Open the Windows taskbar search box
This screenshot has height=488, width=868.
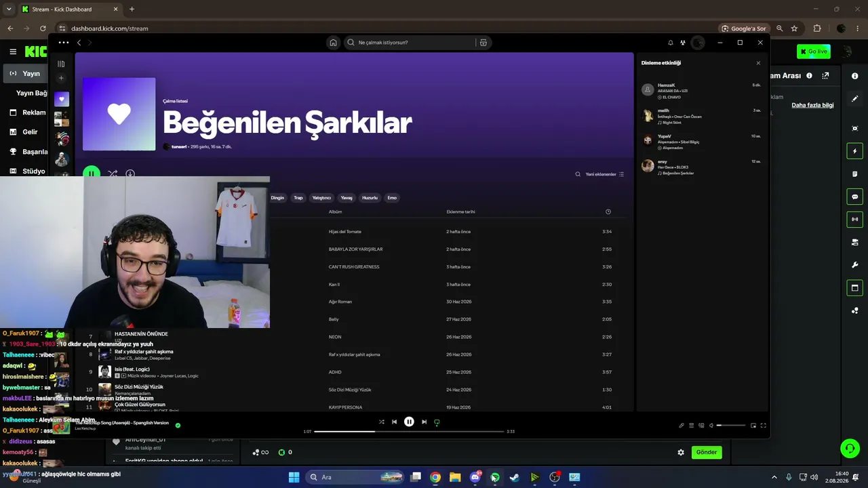[x=355, y=477]
